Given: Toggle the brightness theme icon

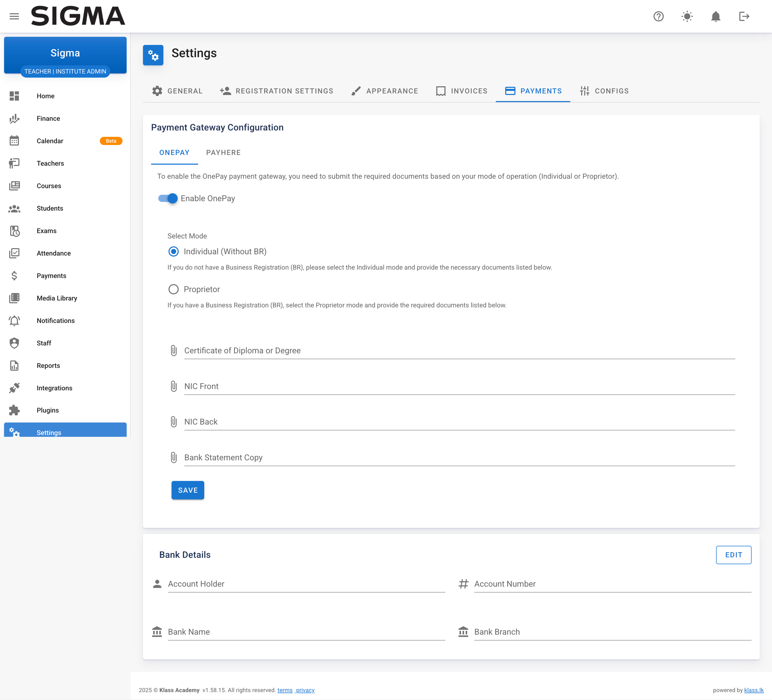Looking at the screenshot, I should point(687,16).
